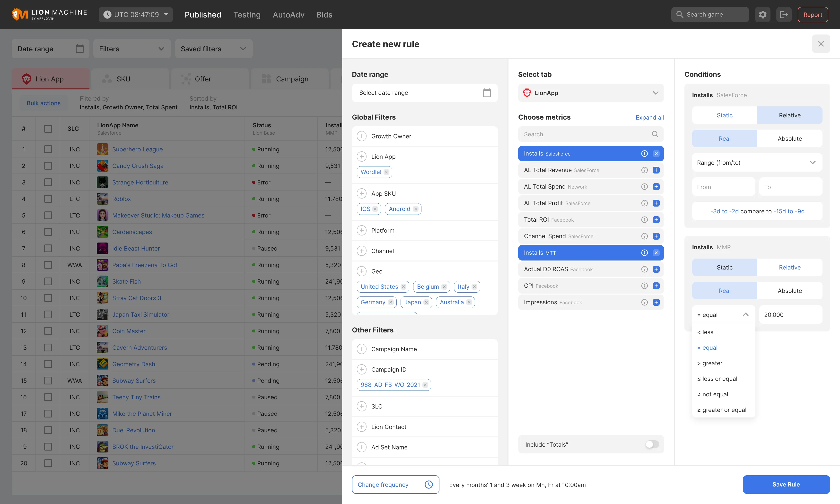The height and width of the screenshot is (504, 840).
Task: Add Geo filter with plus icon
Action: coord(362,271)
